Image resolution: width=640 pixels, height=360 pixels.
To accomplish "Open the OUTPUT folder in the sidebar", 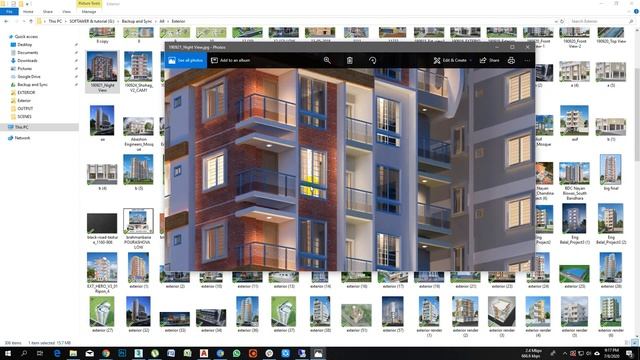I will 25,109.
